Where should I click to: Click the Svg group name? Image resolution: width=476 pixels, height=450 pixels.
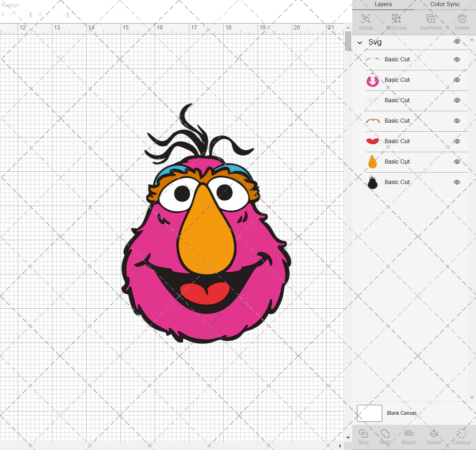pos(375,42)
